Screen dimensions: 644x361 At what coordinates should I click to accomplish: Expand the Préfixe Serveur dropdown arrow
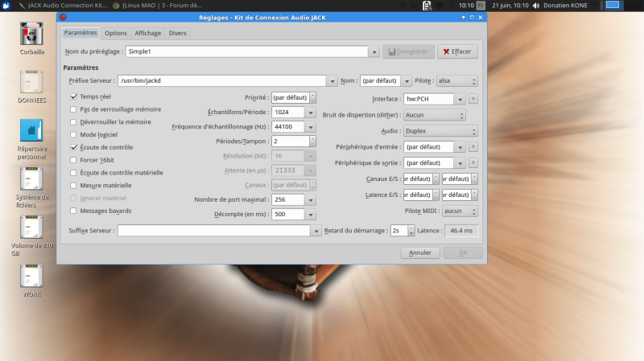coord(332,81)
